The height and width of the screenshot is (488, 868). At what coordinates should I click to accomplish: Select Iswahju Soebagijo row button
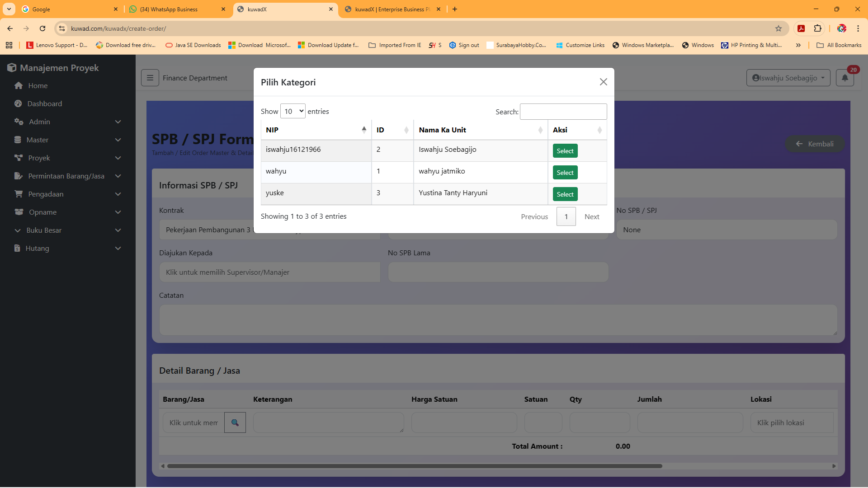point(565,151)
